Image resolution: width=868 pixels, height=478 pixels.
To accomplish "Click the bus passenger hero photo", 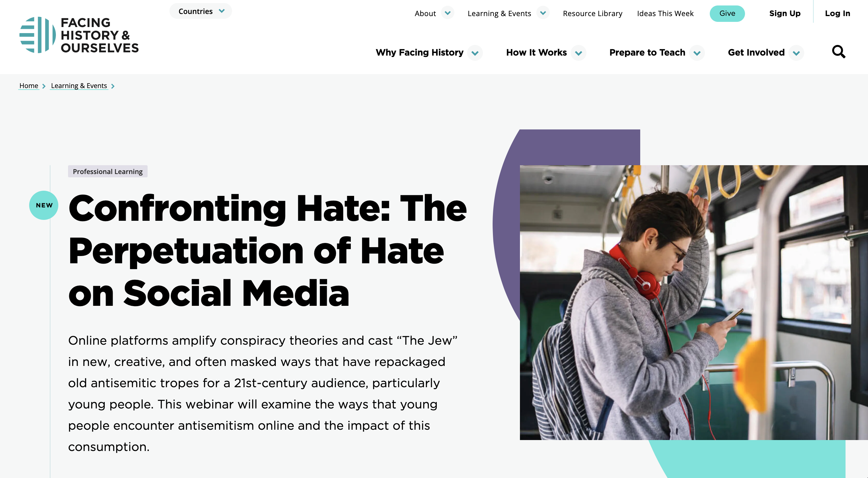I will (x=694, y=302).
